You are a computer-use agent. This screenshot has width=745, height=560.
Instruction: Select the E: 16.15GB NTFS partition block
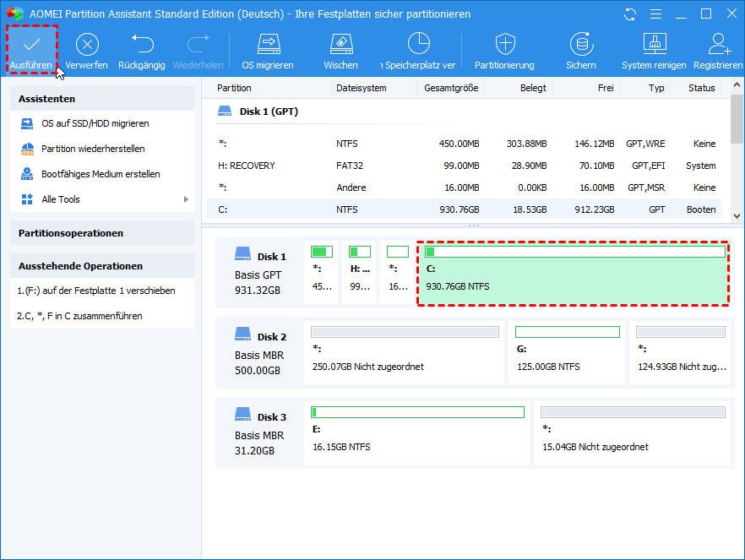tap(417, 431)
